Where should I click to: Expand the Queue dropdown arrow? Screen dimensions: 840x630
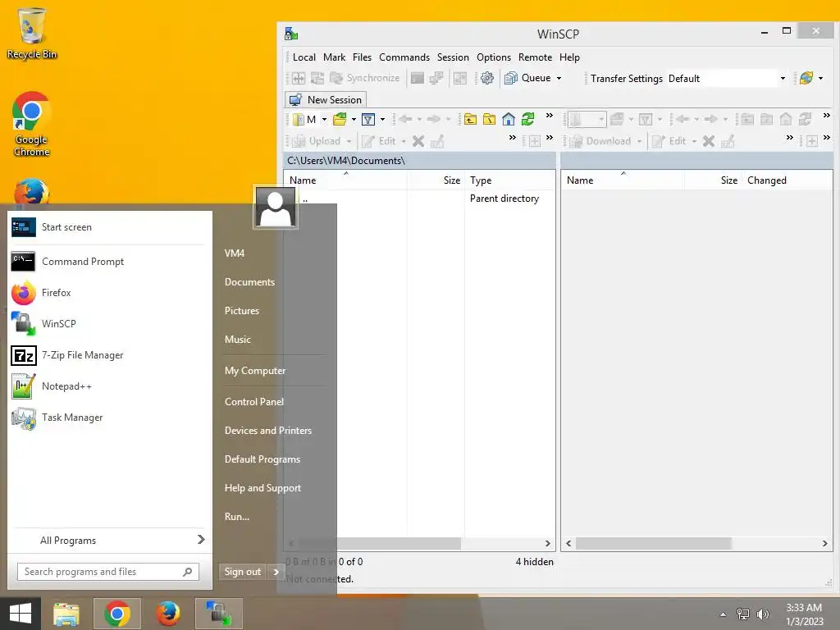(x=559, y=78)
